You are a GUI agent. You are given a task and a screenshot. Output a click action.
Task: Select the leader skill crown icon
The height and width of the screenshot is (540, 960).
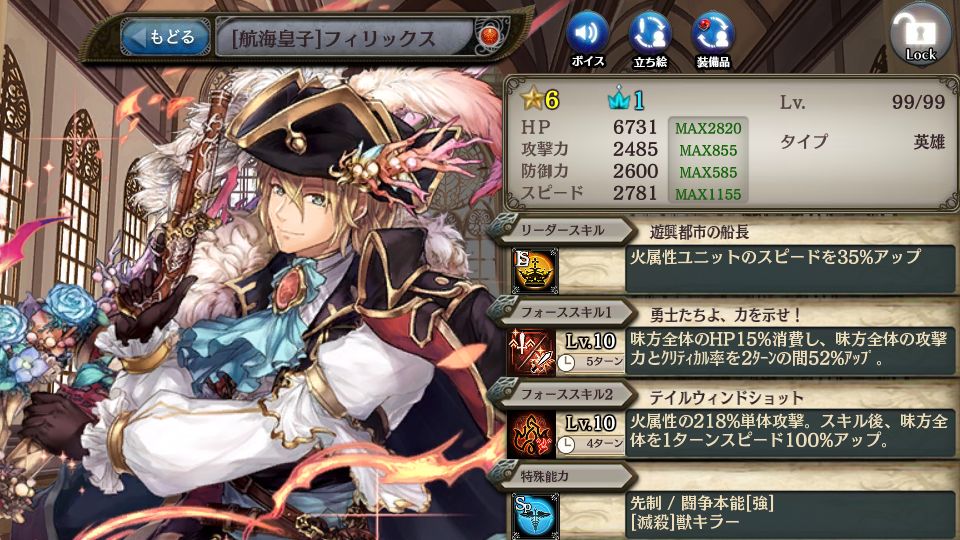(x=534, y=270)
